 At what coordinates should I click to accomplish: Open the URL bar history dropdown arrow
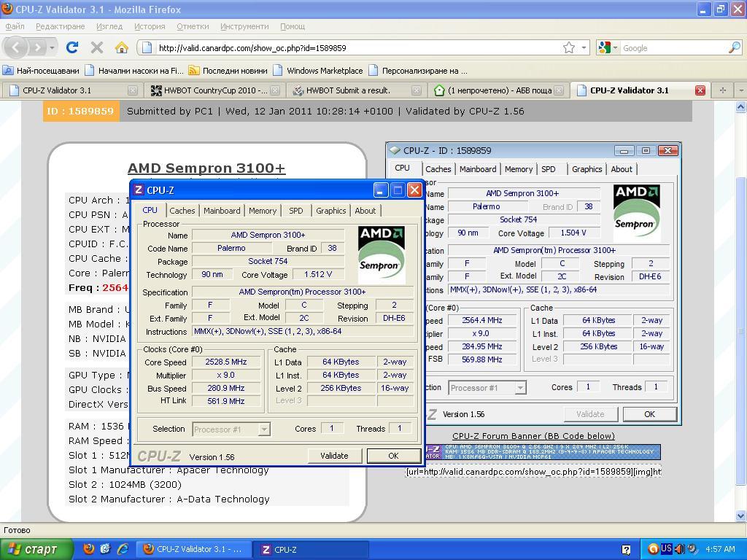(584, 47)
